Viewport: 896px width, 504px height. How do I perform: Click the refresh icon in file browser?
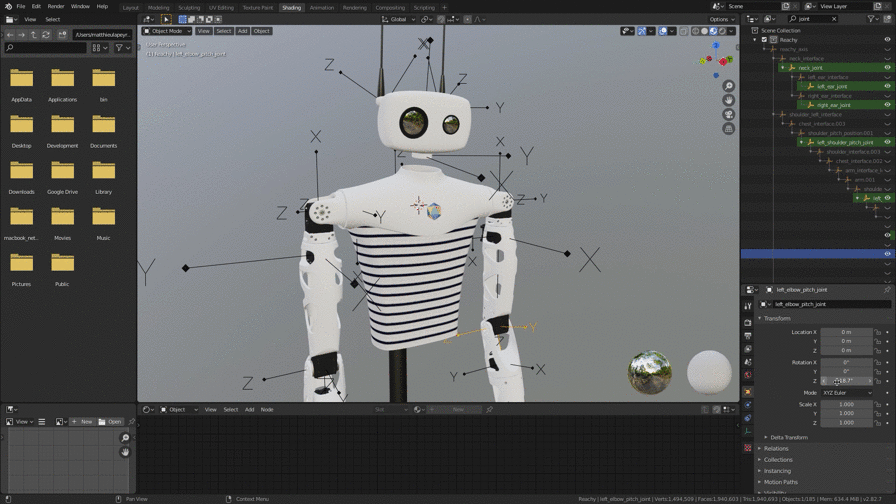(x=46, y=35)
